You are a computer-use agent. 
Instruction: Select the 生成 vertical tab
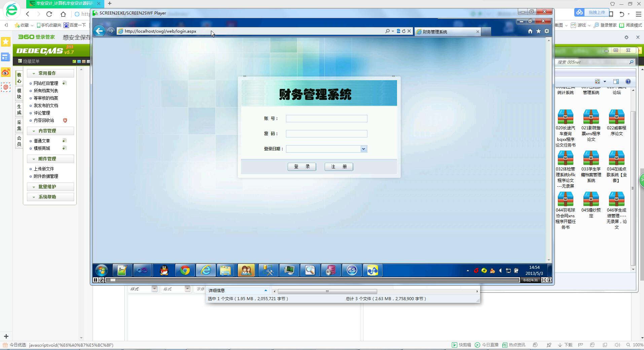click(19, 109)
